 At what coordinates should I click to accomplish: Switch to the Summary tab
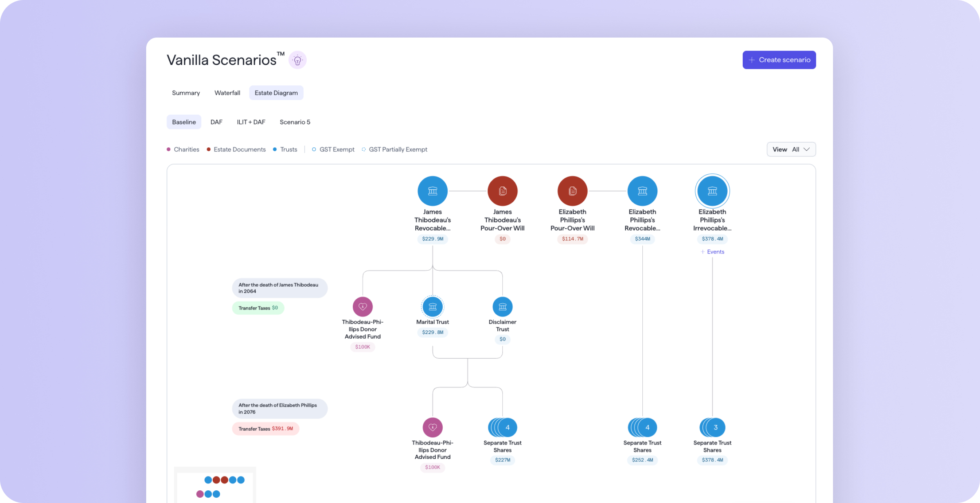point(186,93)
